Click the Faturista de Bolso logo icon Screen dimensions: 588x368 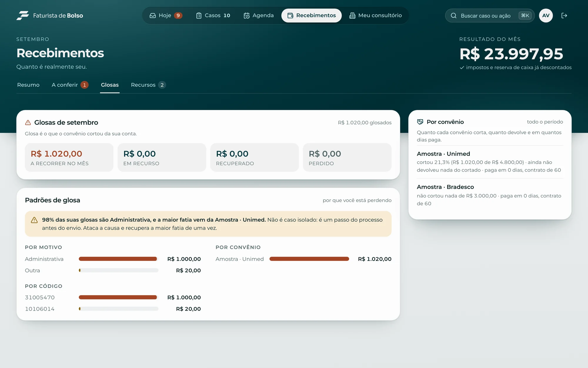[23, 15]
